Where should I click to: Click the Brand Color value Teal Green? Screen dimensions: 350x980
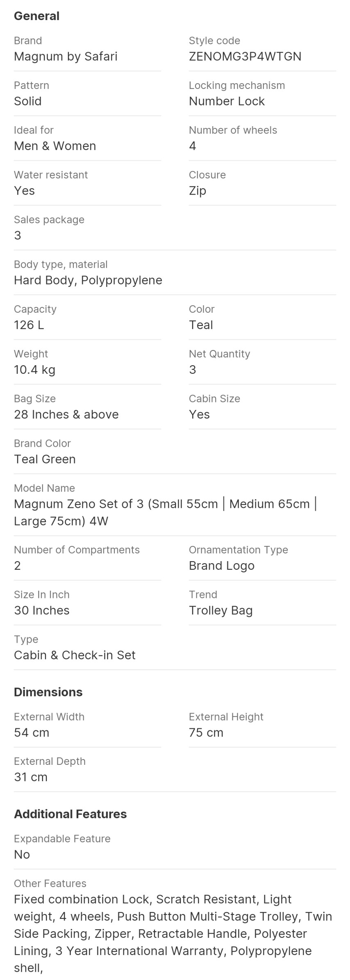tap(45, 459)
